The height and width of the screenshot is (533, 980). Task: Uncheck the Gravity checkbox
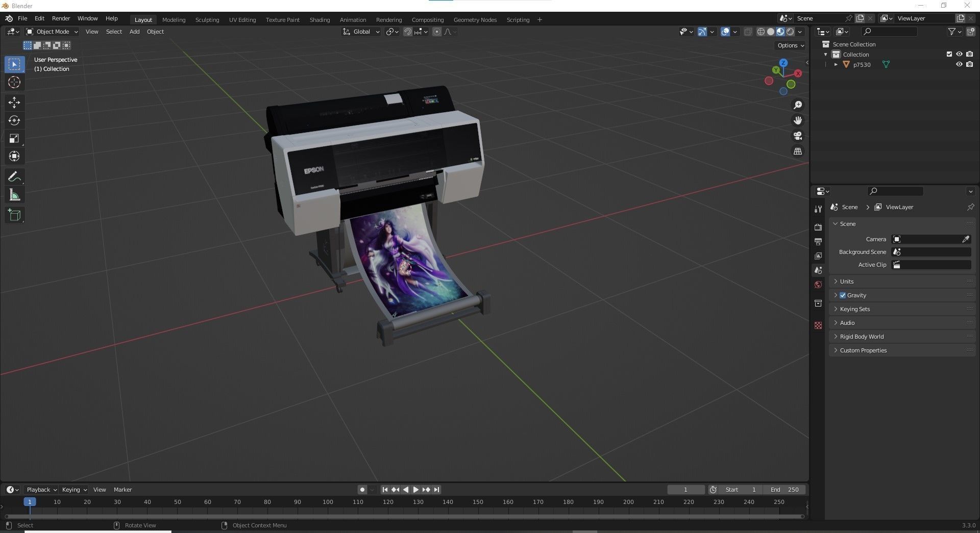(x=843, y=295)
